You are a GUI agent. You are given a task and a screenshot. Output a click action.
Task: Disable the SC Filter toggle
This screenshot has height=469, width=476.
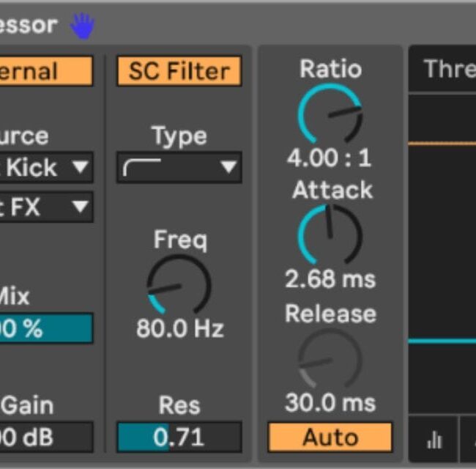tap(179, 71)
